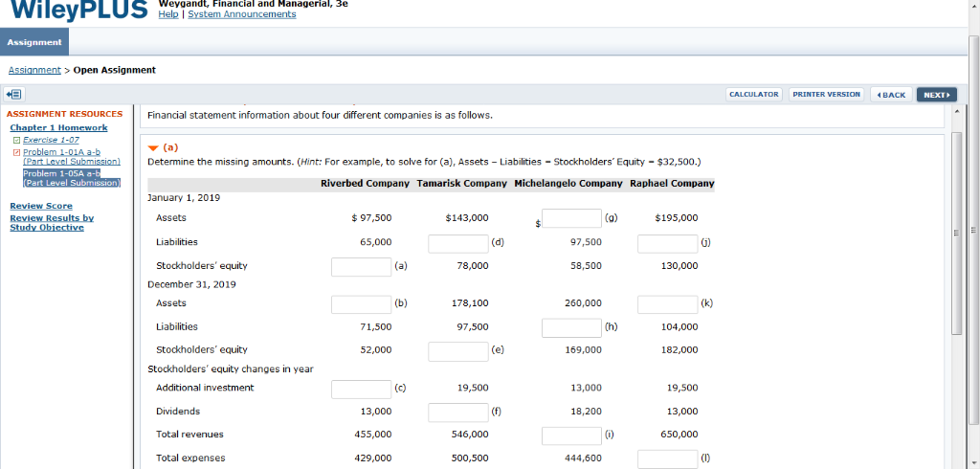Open the Assignment tab
Image resolution: width=980 pixels, height=469 pixels.
(x=34, y=42)
